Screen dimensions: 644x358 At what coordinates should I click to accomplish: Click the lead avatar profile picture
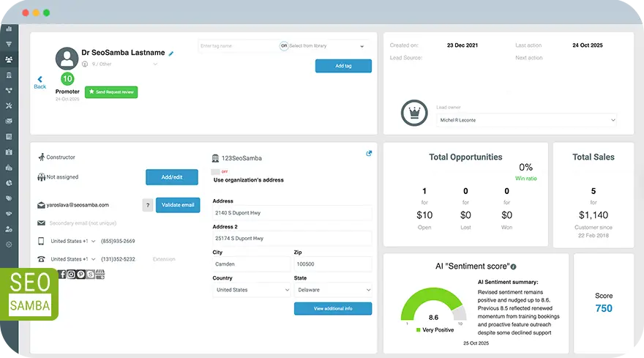tap(67, 59)
